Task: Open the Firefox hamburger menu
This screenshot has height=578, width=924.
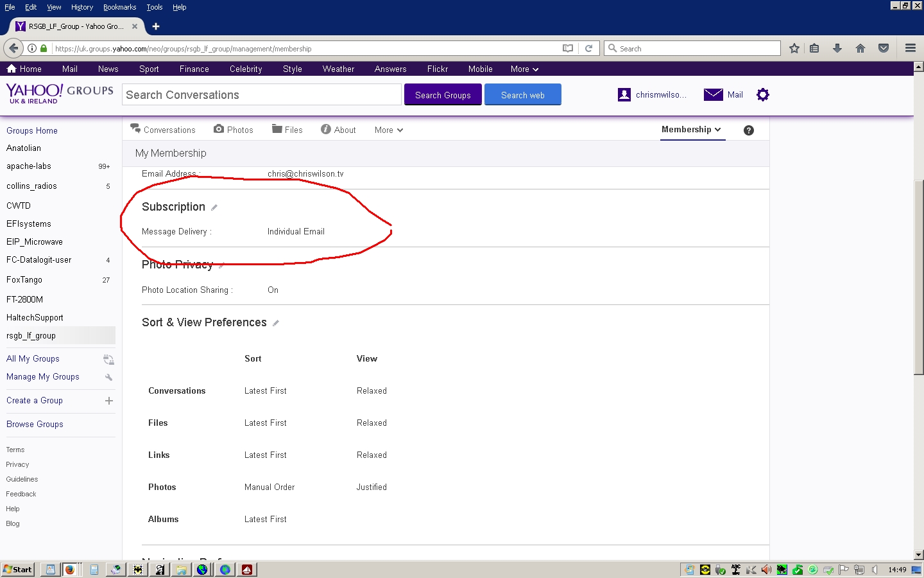Action: point(910,48)
